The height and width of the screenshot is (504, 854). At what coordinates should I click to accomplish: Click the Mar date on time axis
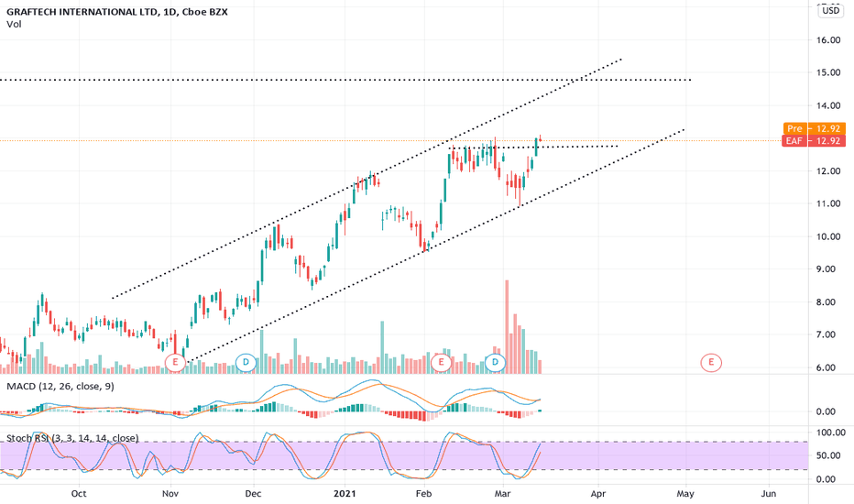[502, 494]
